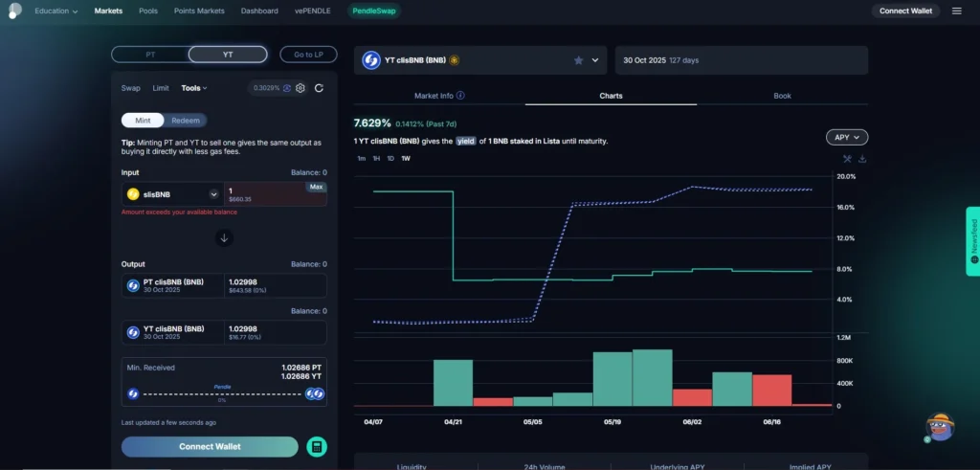Select Redeem mode
This screenshot has height=470, width=980.
(186, 120)
